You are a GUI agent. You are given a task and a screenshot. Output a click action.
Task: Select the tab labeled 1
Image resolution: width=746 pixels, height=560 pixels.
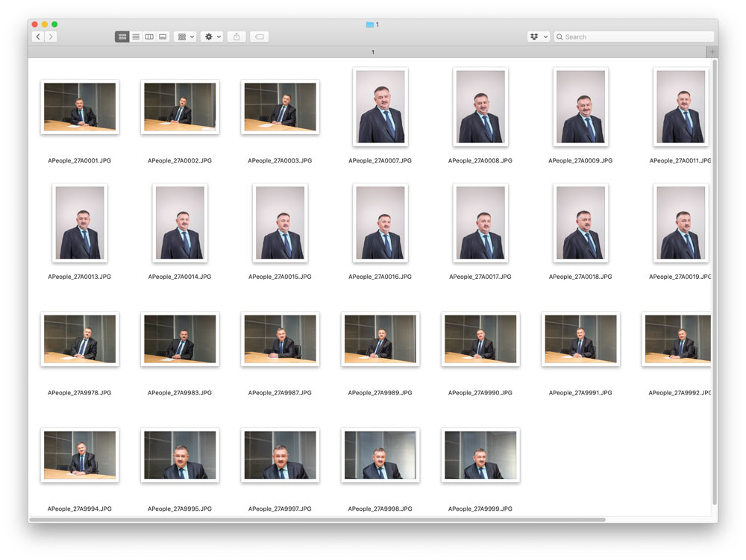pos(372,52)
